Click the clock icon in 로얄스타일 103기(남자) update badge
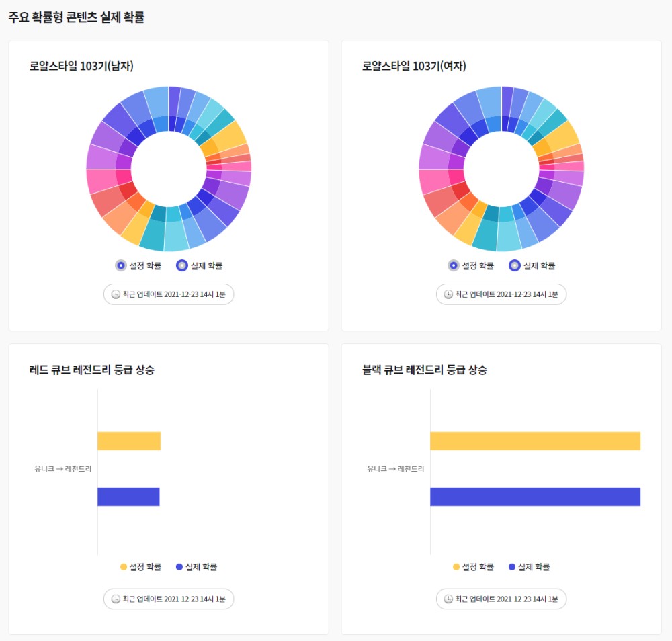 [x=116, y=294]
